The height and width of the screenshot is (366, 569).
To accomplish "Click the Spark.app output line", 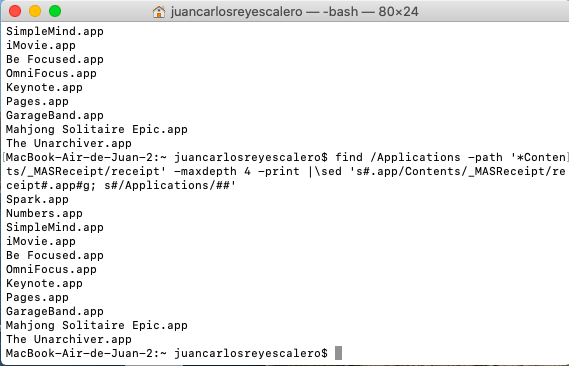I will 37,200.
